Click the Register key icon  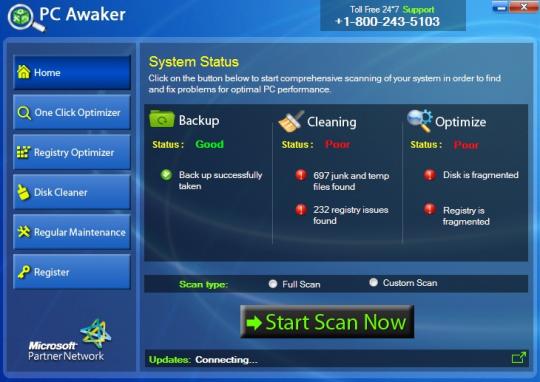[24, 272]
